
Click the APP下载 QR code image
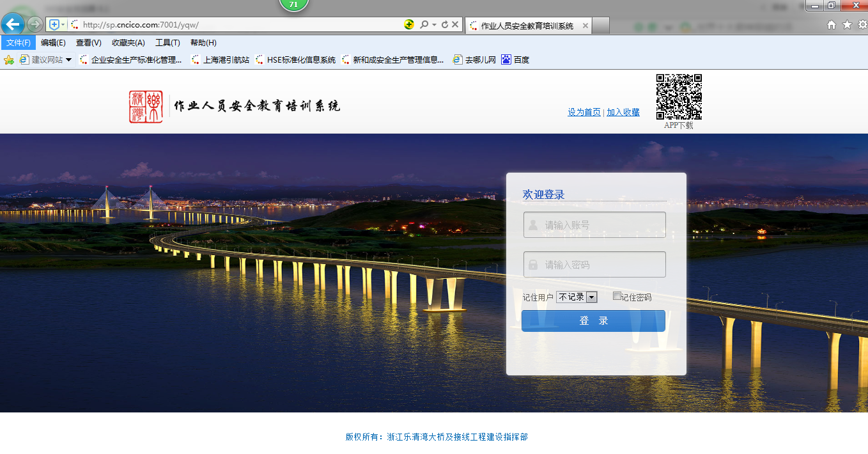coord(679,97)
